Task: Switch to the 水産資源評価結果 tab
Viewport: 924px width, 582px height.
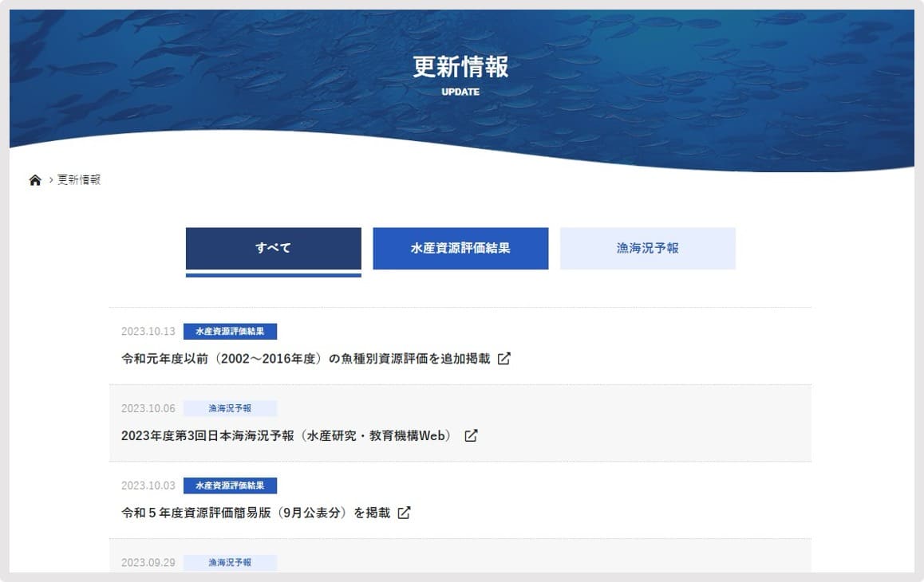Action: coord(461,249)
